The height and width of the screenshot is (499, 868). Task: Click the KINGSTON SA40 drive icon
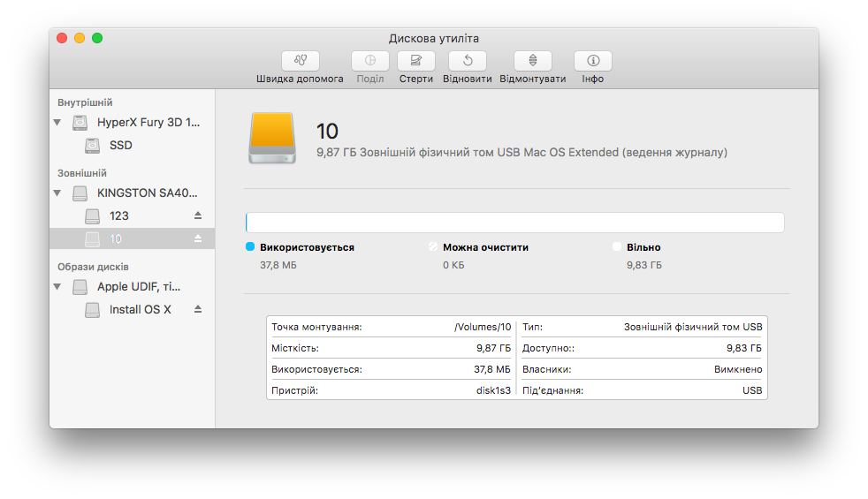click(80, 193)
